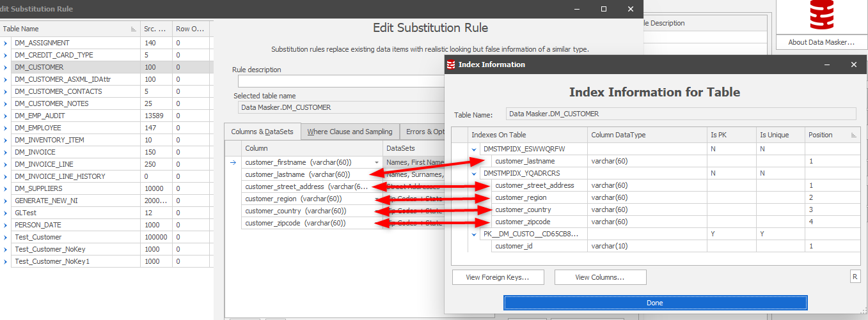Collapse the PK__DM_CUSTO primary key node
The height and width of the screenshot is (320, 868).
(x=475, y=234)
